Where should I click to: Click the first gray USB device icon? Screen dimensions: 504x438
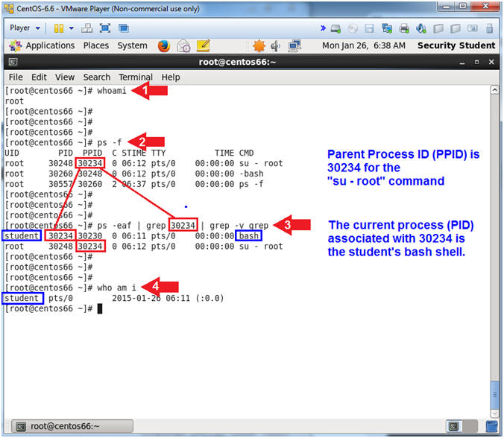tap(438, 28)
